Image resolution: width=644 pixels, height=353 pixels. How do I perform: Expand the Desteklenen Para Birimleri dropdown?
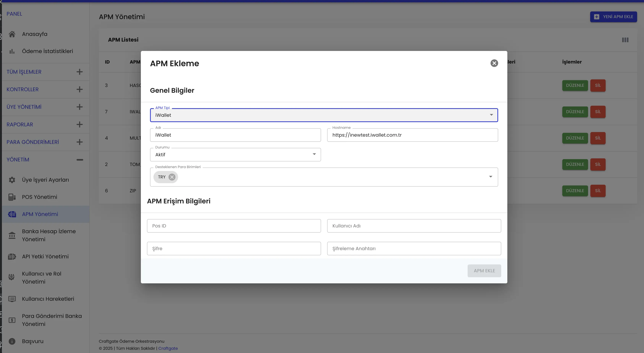click(x=491, y=177)
